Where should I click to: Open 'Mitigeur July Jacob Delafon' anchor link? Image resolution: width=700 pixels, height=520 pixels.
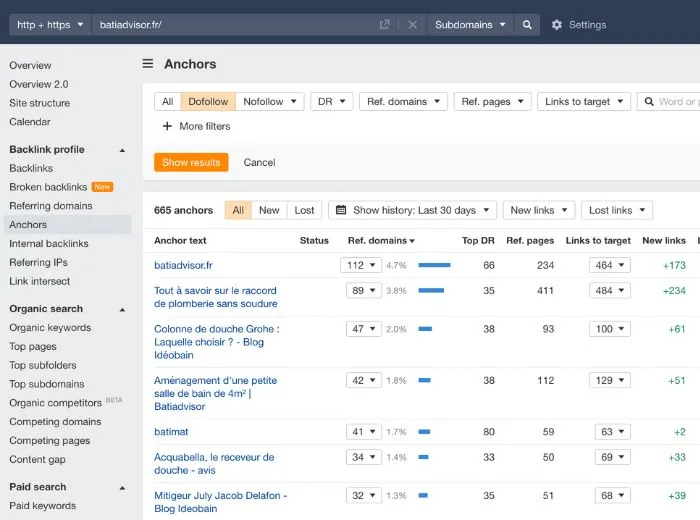(x=221, y=502)
